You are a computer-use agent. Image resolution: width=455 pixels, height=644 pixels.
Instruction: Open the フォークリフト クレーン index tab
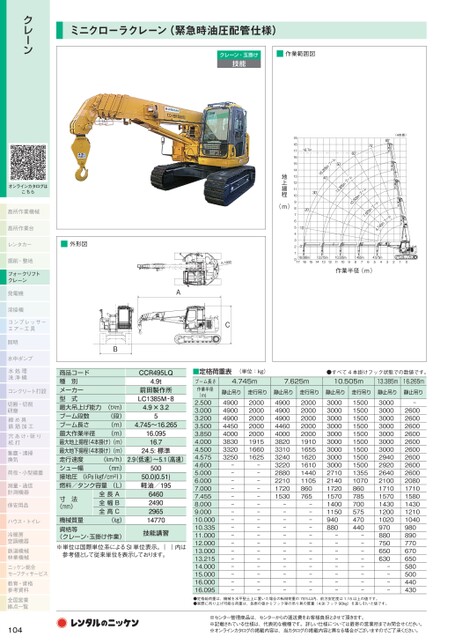25,277
